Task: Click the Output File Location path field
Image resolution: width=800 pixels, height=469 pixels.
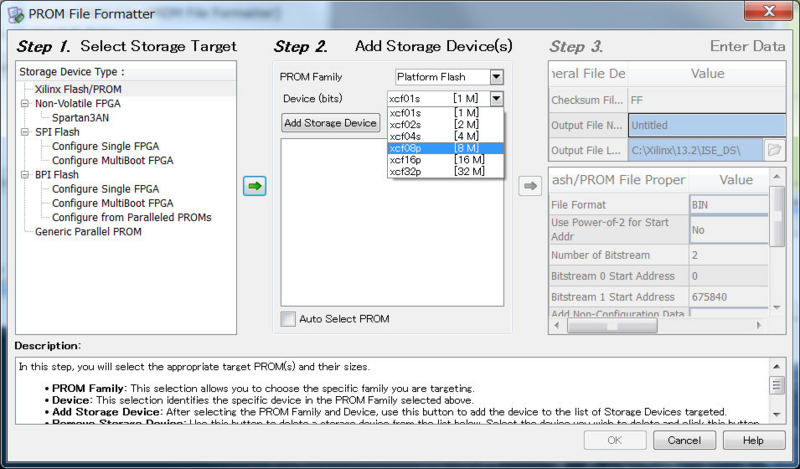Action: coord(695,150)
